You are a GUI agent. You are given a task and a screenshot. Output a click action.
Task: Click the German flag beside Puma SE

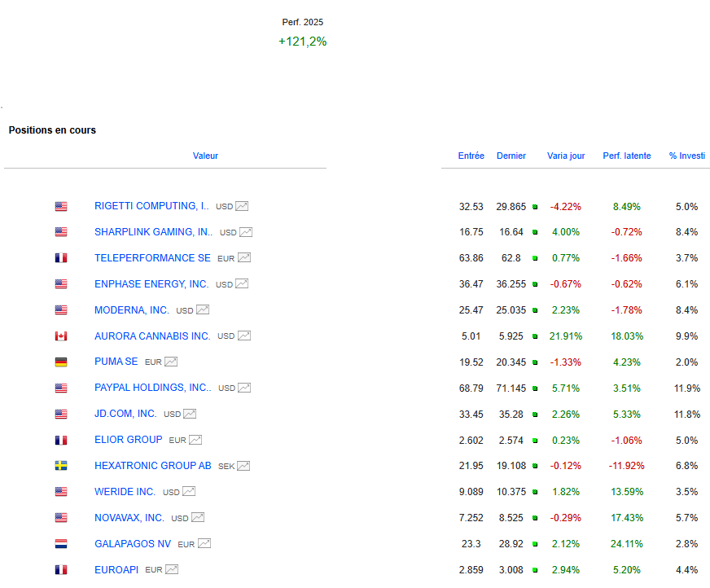(61, 362)
